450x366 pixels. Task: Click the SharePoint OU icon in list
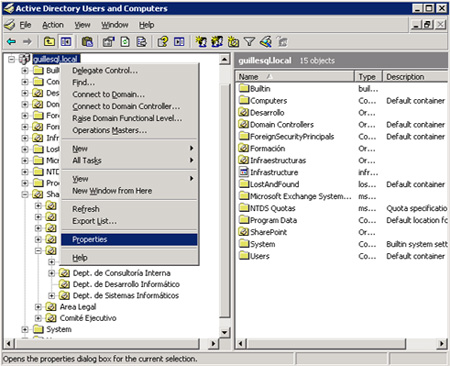(x=244, y=232)
